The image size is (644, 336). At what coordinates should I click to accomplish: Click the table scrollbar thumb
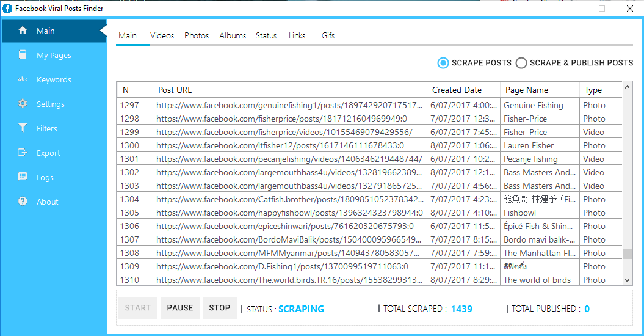pyautogui.click(x=627, y=254)
